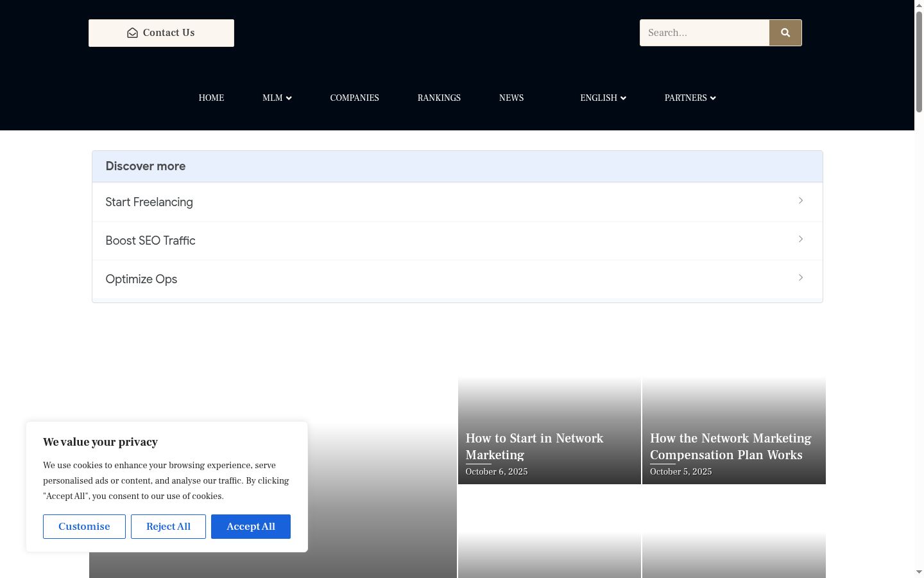Reject all cookies
924x578 pixels.
point(168,527)
